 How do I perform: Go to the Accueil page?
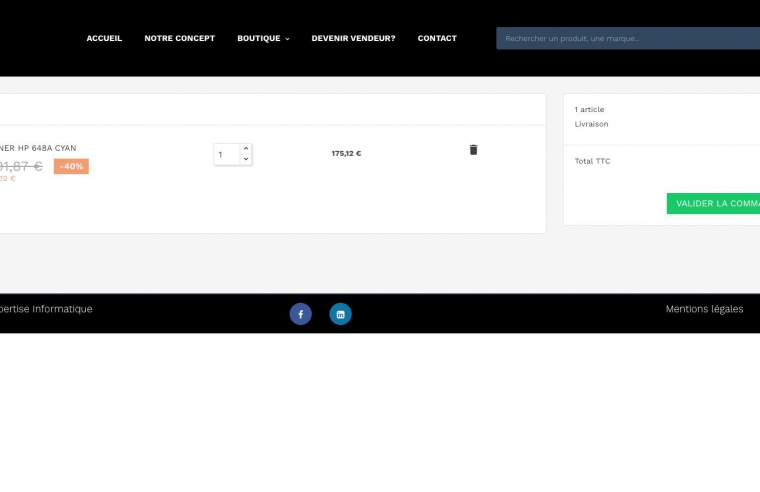[104, 38]
